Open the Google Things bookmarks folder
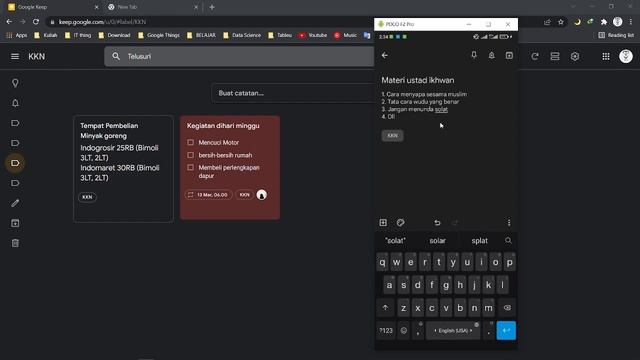The width and height of the screenshot is (640, 360). pyautogui.click(x=159, y=35)
